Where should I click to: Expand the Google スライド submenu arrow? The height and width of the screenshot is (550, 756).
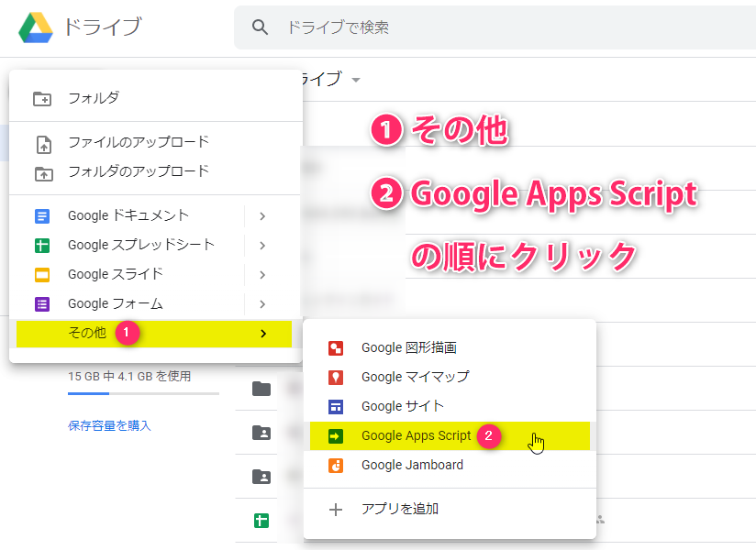click(x=262, y=275)
